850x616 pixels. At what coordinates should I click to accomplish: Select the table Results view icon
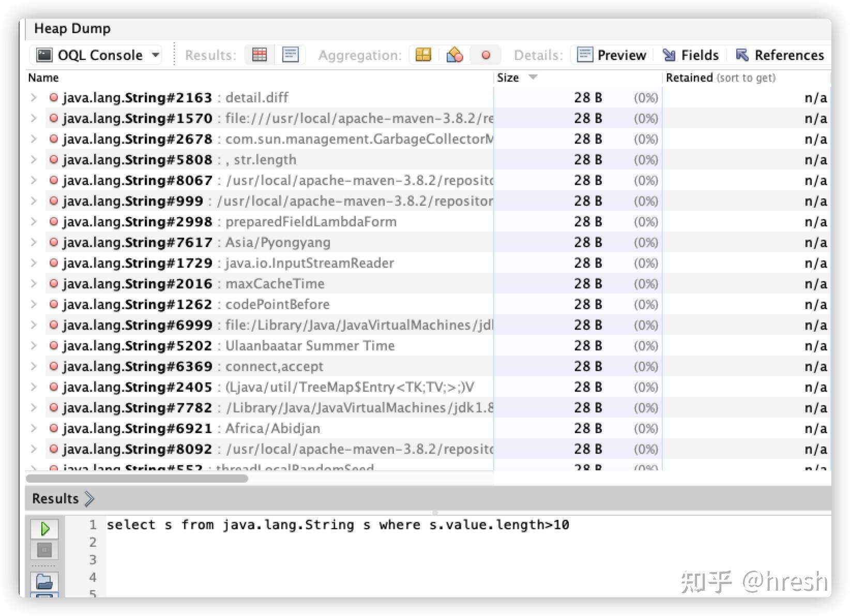coord(259,55)
